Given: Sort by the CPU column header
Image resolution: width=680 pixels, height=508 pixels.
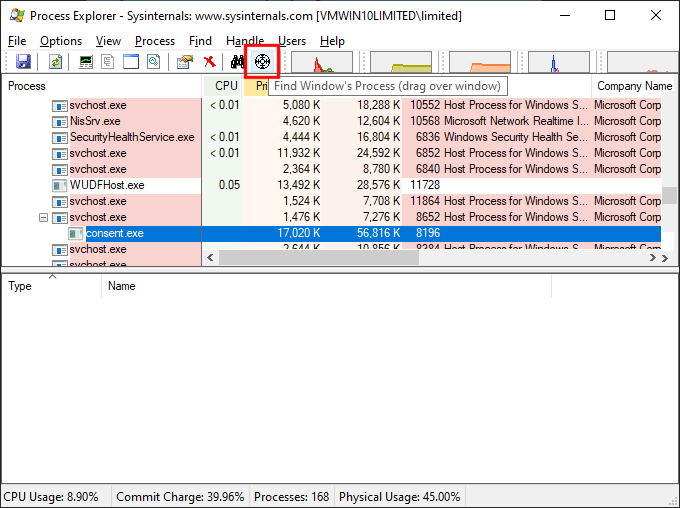Looking at the screenshot, I should [223, 86].
